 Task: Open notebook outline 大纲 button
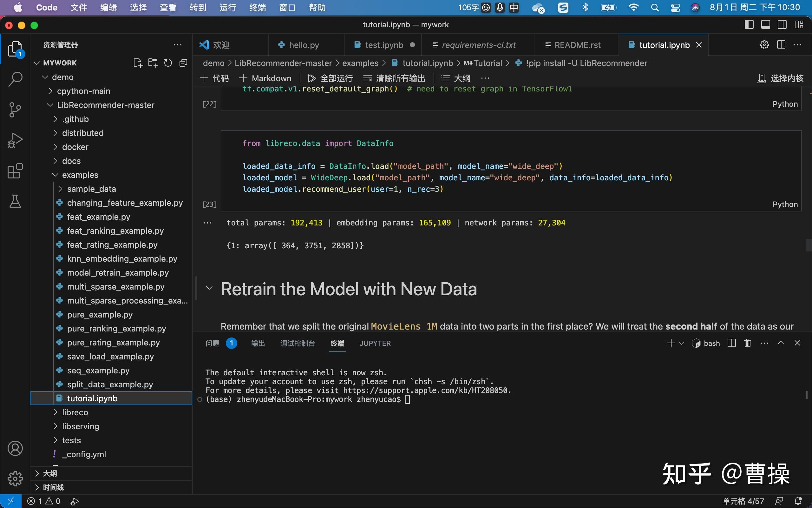455,78
